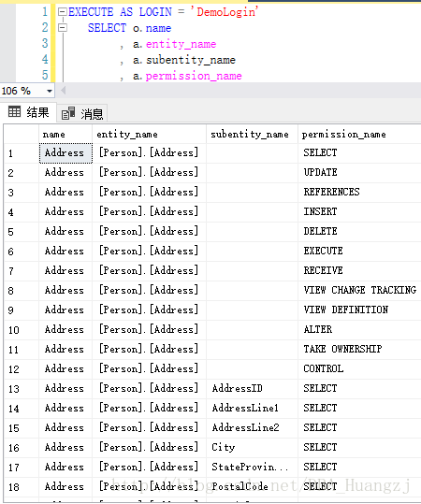421x504 pixels.
Task: Select the grid's top-left select-all corner cell
Action: 22,135
